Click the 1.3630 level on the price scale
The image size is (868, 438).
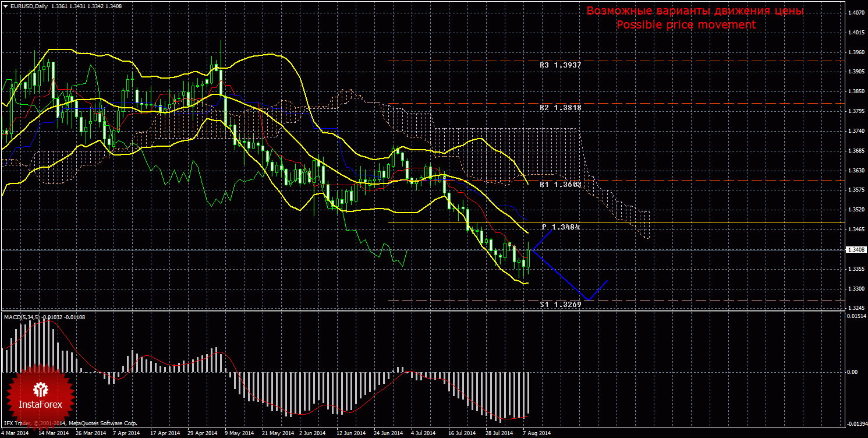857,171
